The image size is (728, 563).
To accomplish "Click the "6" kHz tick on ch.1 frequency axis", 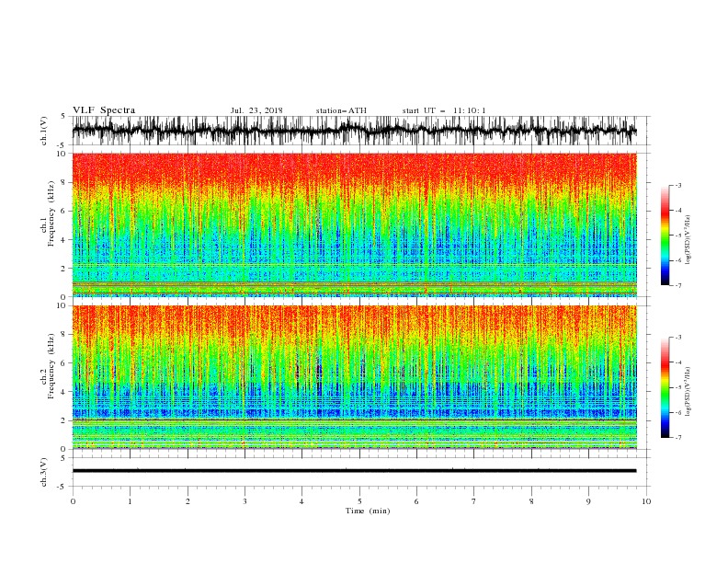I will [63, 211].
